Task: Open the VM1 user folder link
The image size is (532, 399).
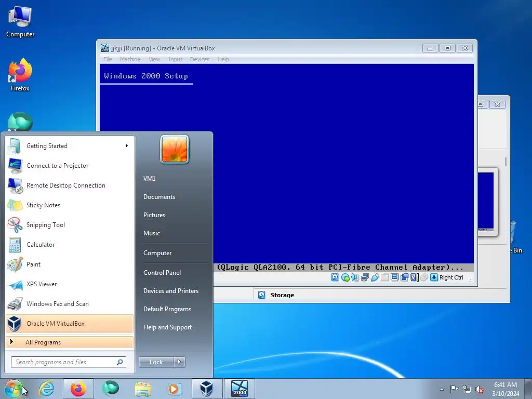Action: click(x=149, y=179)
